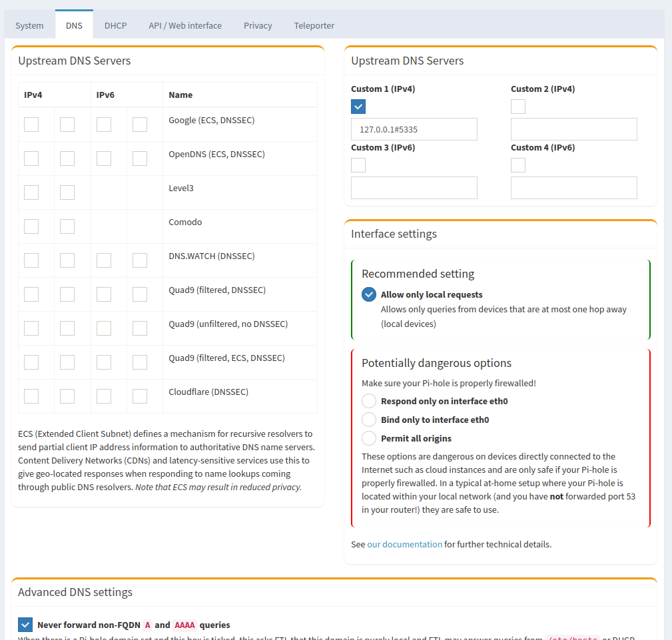Viewport: 672px width, 640px height.
Task: Switch to the Teleporter tab
Action: tap(314, 25)
